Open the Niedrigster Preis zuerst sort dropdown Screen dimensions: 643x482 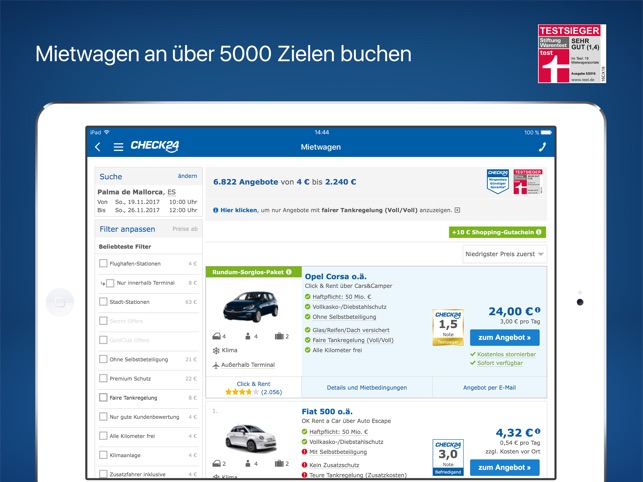[504, 254]
